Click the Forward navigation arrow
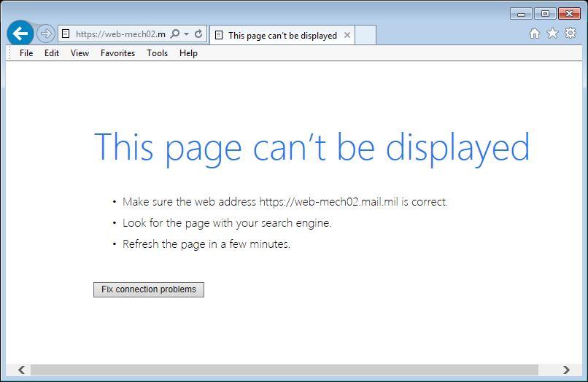The height and width of the screenshot is (382, 588). coord(45,34)
